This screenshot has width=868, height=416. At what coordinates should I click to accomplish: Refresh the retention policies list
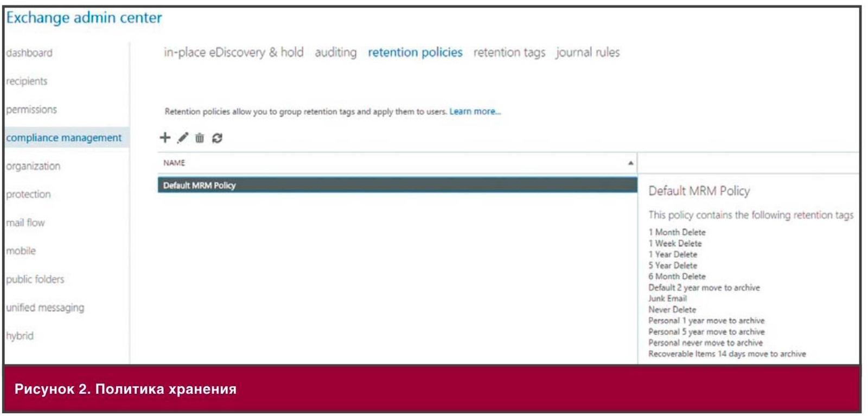[217, 138]
